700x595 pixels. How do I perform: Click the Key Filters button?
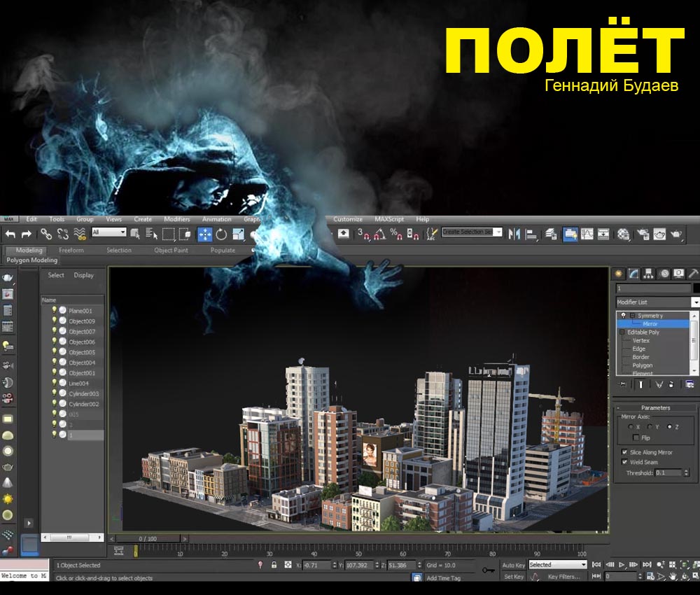[x=563, y=577]
